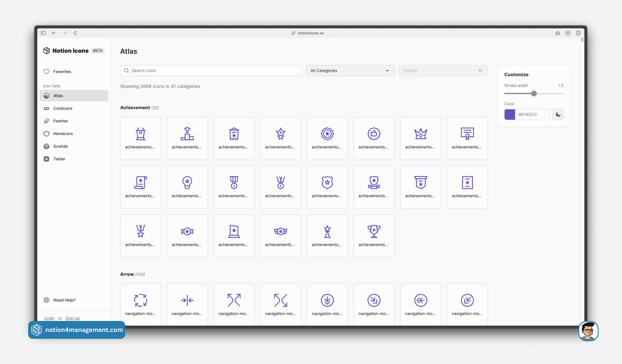The height and width of the screenshot is (364, 622).
Task: Click the page vertical scrollbar
Action: click(582, 40)
